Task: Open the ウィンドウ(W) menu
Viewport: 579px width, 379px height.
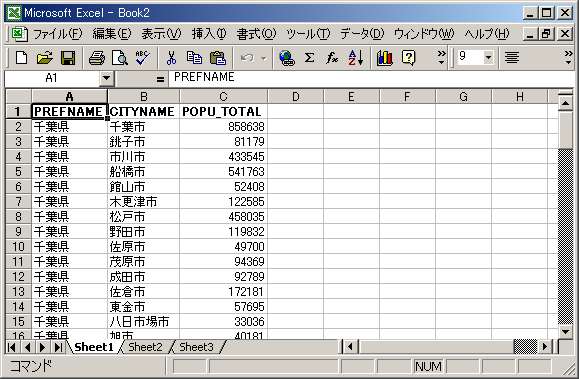Action: tap(424, 34)
